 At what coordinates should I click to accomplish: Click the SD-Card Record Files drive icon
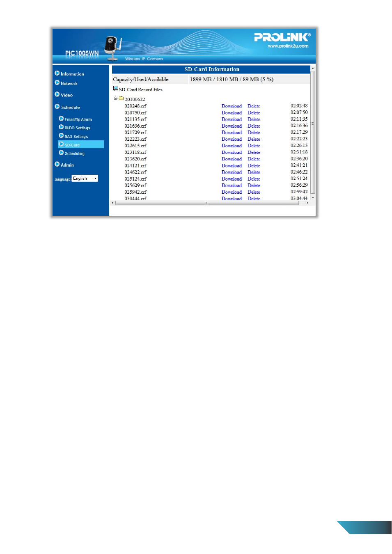coord(116,89)
